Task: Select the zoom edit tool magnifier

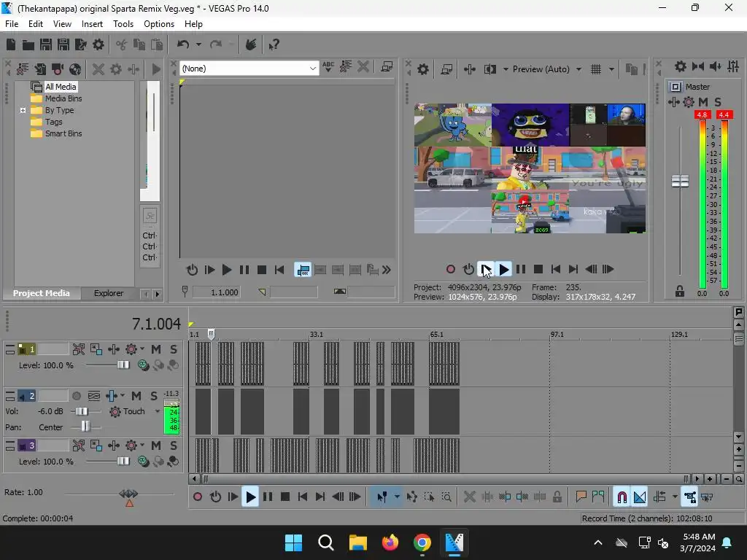Action: [x=446, y=497]
